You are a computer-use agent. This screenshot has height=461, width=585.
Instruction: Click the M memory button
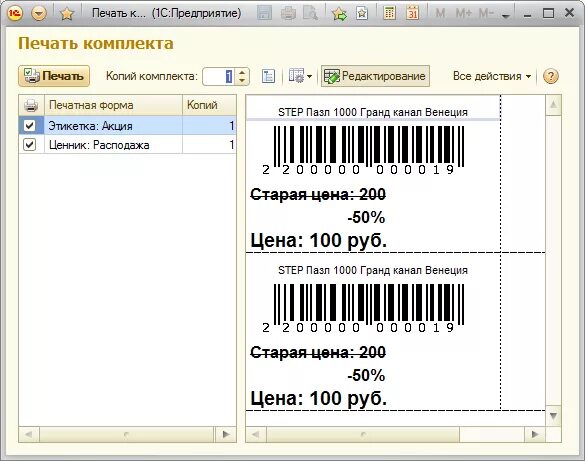click(440, 13)
